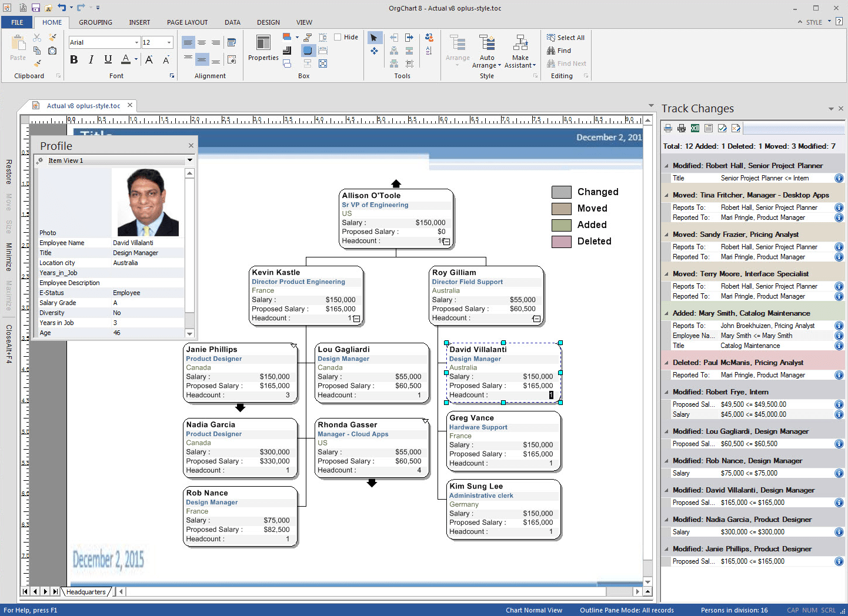Open the GROUPING ribbon tab
Image resolution: width=848 pixels, height=616 pixels.
pyautogui.click(x=95, y=22)
